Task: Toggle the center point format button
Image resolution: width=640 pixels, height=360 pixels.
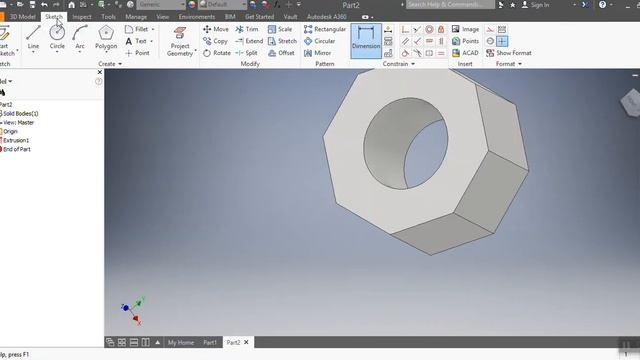Action: pyautogui.click(x=502, y=41)
